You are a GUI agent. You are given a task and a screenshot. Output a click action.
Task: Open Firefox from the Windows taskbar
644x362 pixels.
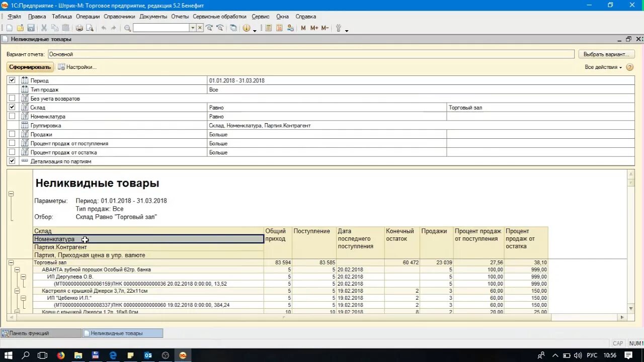(61, 355)
